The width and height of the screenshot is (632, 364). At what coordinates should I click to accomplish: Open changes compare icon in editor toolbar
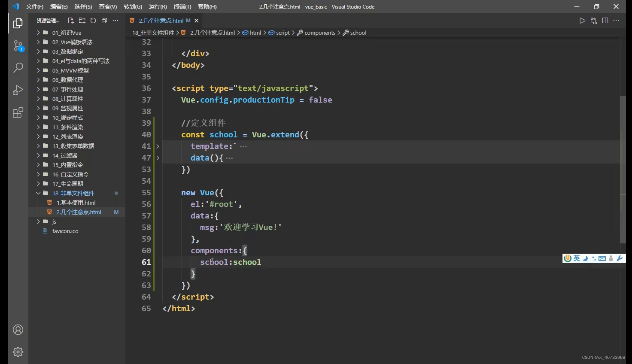[x=594, y=21]
